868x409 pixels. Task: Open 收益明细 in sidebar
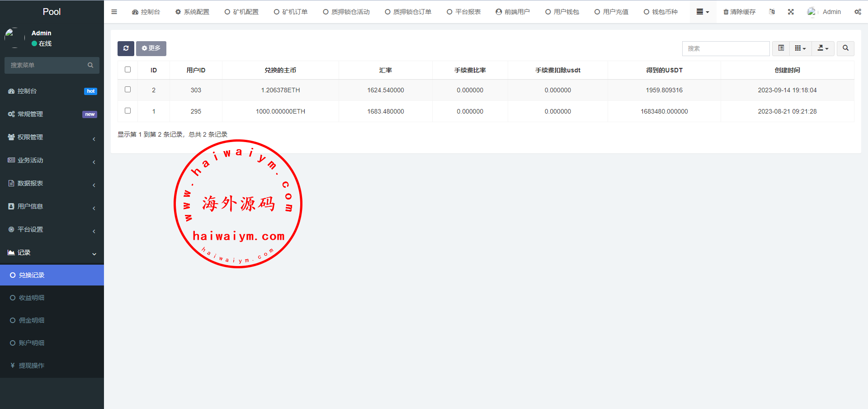(32, 298)
